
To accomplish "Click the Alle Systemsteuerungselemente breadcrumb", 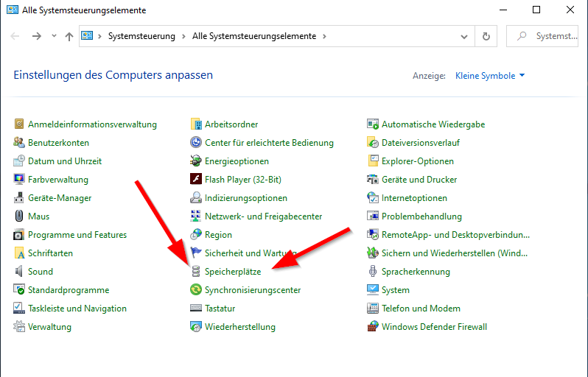I will pyautogui.click(x=254, y=36).
